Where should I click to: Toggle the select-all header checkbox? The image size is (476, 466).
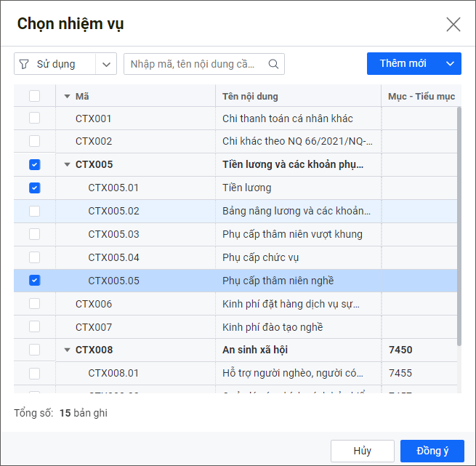(35, 96)
